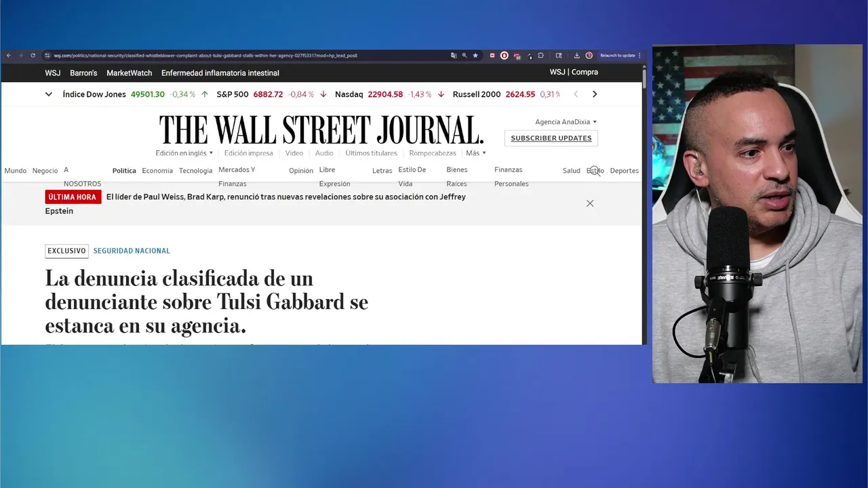Open the Video section link
868x488 pixels.
point(294,153)
